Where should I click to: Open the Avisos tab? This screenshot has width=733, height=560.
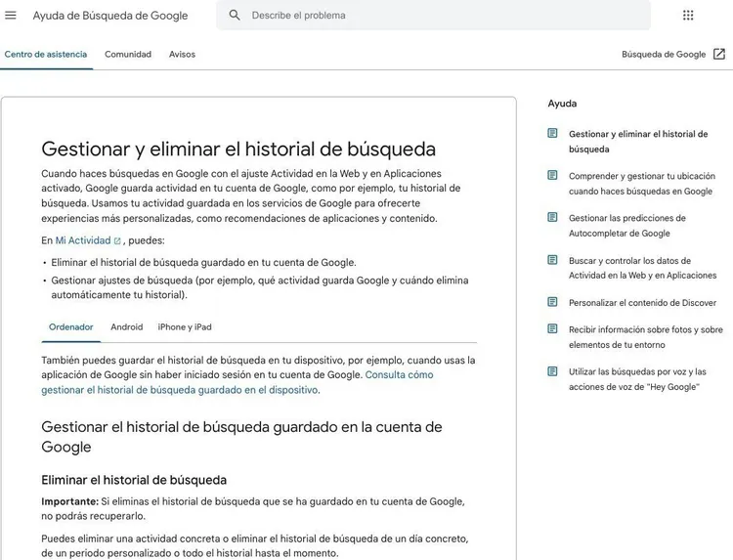[x=183, y=54]
